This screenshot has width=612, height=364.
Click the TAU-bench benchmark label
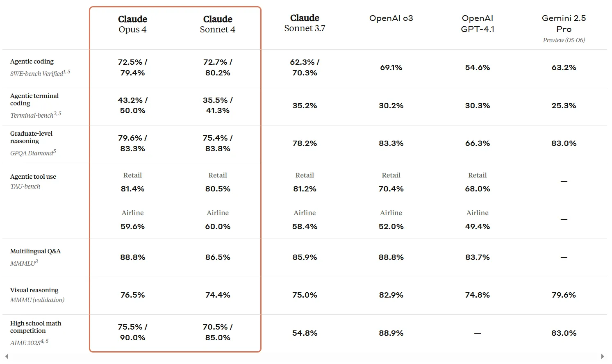click(x=25, y=187)
